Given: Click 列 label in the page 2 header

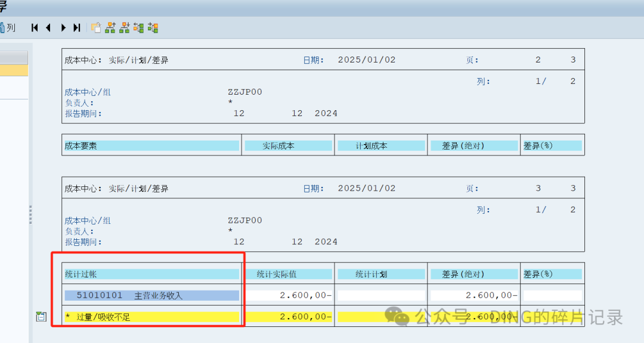Looking at the screenshot, I should 484,82.
